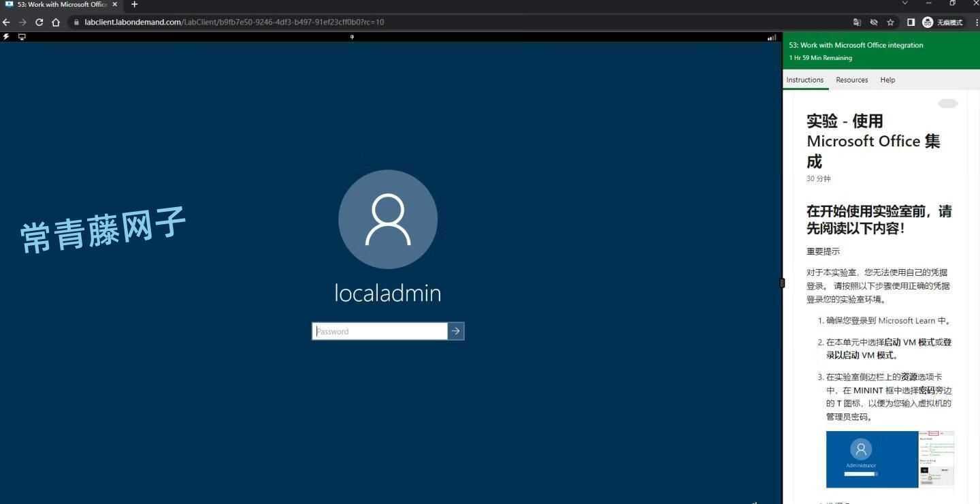The height and width of the screenshot is (504, 980).
Task: Click the heading '实验 - 使用 Microsoft Office 集成'
Action: pyautogui.click(x=874, y=141)
